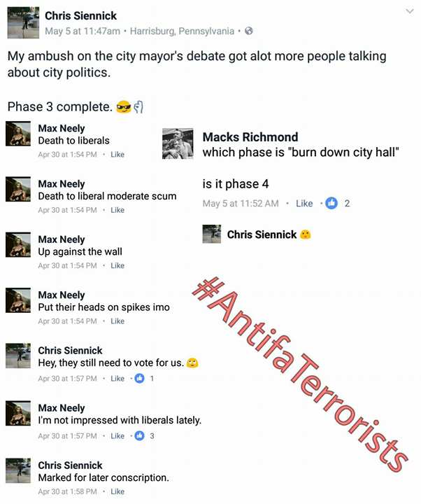Click the like icon on "I'm not impressed with liberals"

(139, 436)
